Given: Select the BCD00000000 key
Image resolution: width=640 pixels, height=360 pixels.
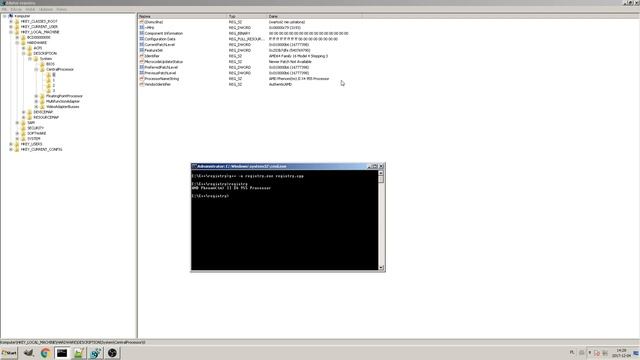Looking at the screenshot, I should (38, 38).
